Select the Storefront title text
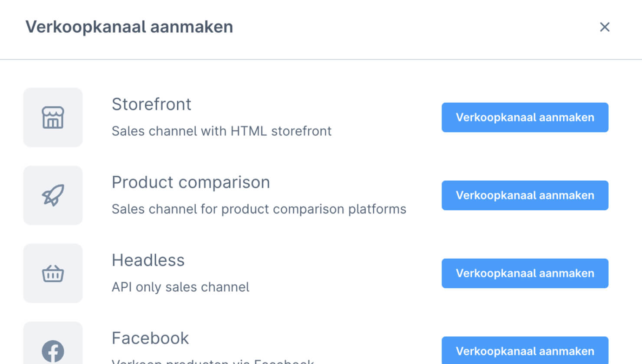The width and height of the screenshot is (642, 364). coord(151,104)
